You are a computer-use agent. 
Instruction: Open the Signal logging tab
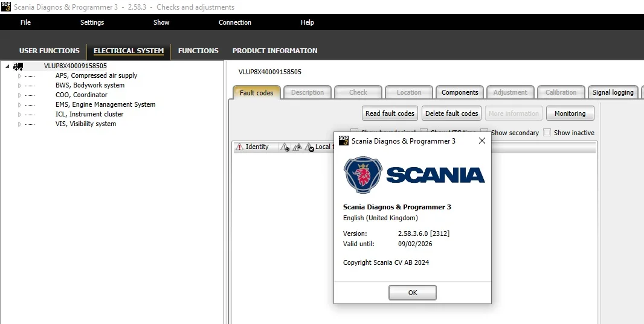[613, 92]
